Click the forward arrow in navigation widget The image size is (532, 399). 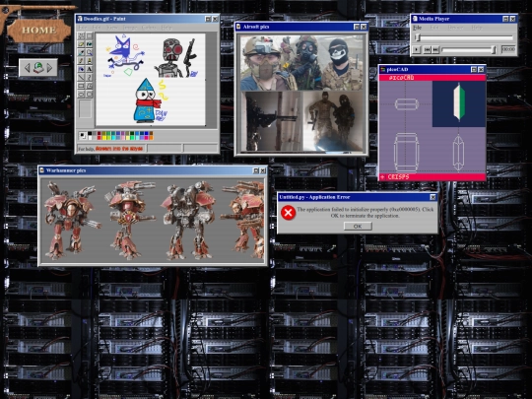coord(50,68)
